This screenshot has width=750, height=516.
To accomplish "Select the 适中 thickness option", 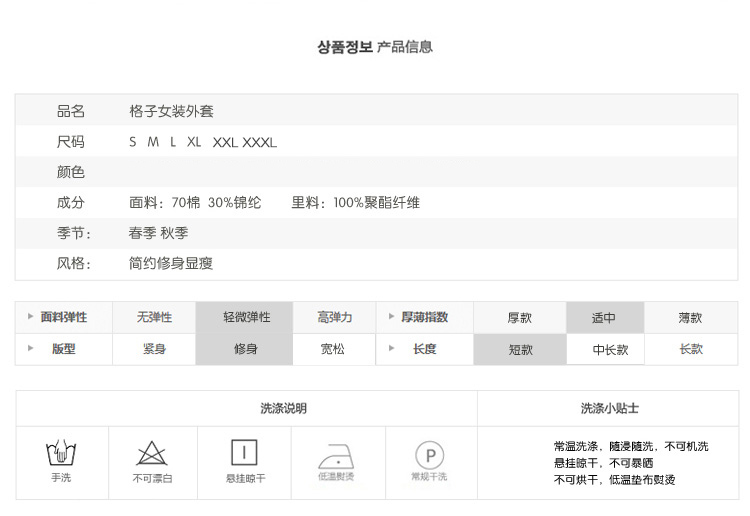I will click(604, 318).
